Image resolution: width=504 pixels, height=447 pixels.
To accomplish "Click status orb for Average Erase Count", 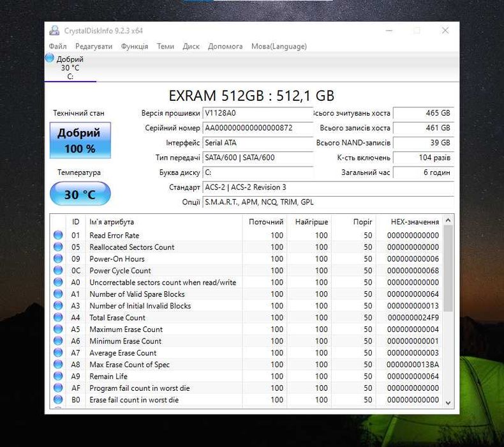I will [58, 352].
